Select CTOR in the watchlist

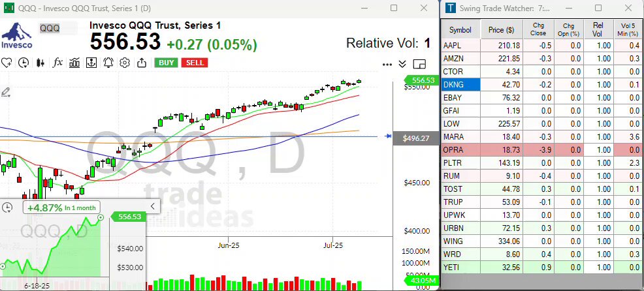click(460, 71)
